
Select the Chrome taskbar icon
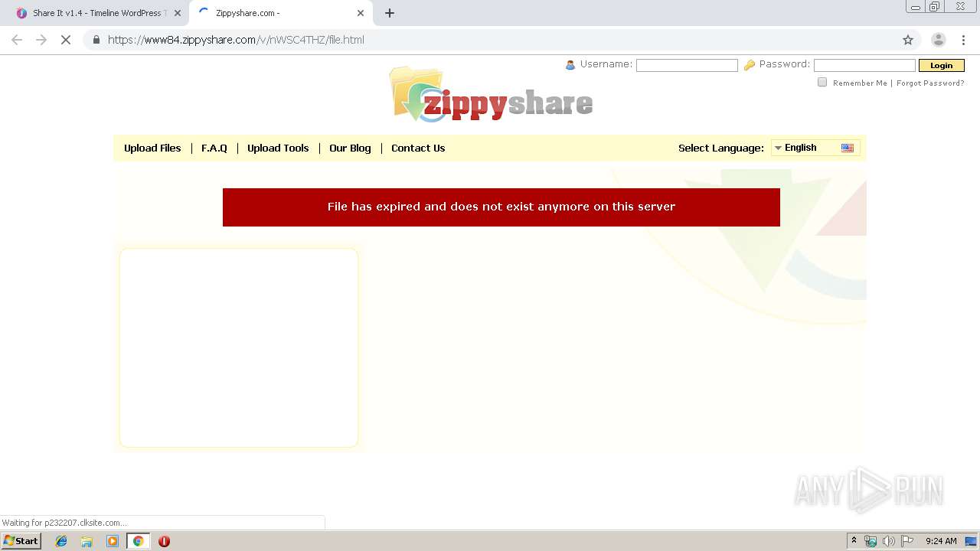(x=138, y=541)
